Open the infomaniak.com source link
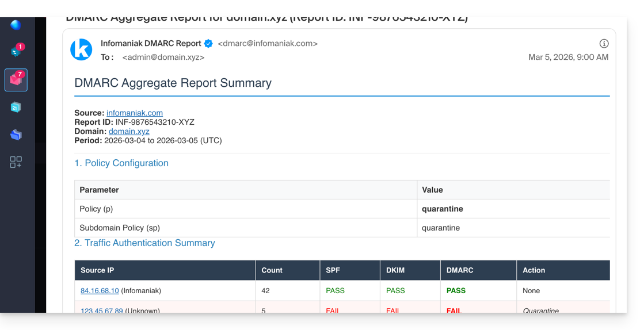644x330 pixels. (x=135, y=113)
